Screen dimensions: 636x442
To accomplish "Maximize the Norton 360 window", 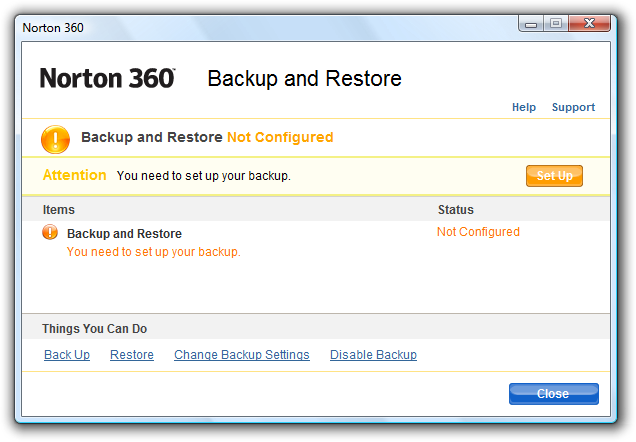I will (x=556, y=24).
